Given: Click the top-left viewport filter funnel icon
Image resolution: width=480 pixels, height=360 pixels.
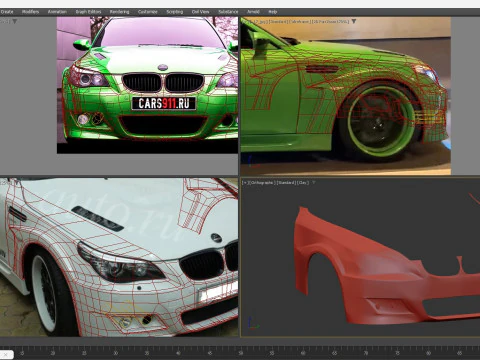Looking at the screenshot, I should pos(15,21).
